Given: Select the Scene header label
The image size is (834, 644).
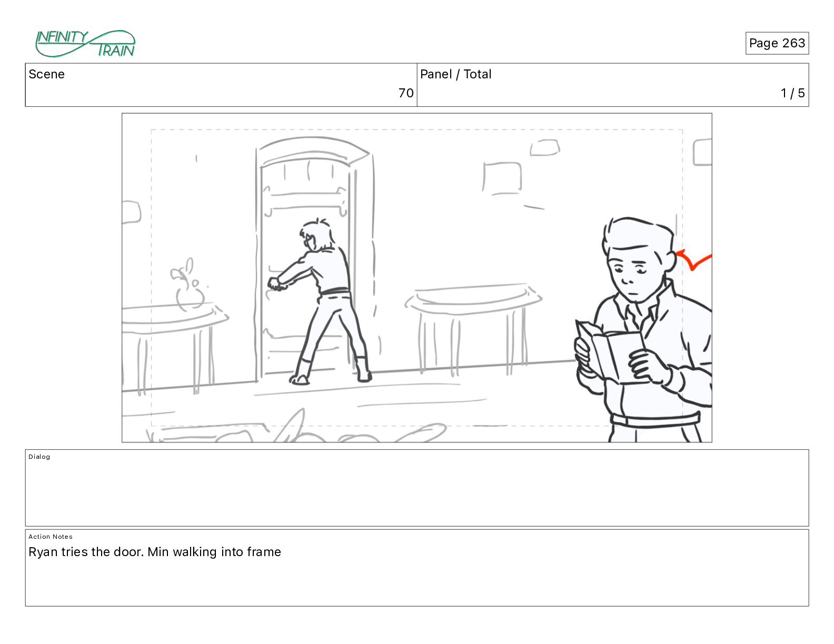Looking at the screenshot, I should click(x=46, y=74).
